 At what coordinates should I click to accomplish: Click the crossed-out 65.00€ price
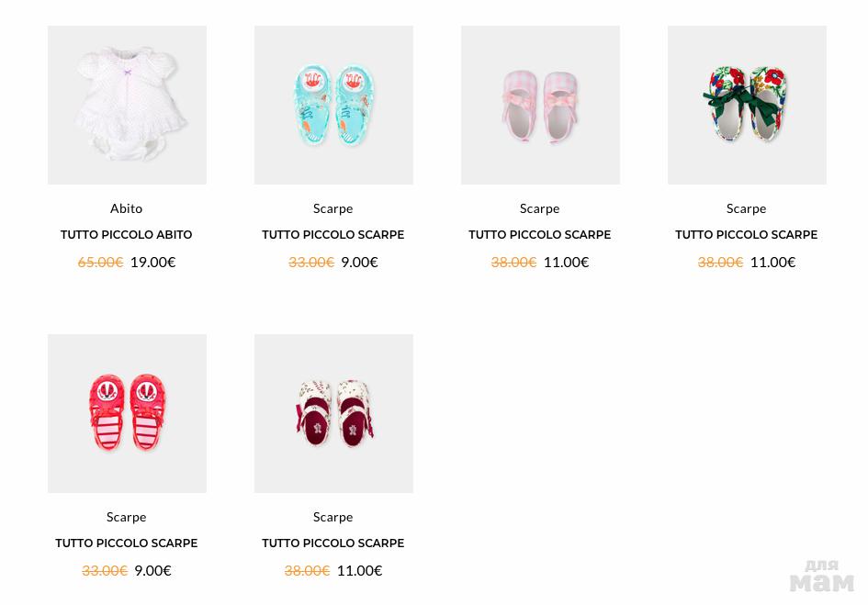click(100, 262)
